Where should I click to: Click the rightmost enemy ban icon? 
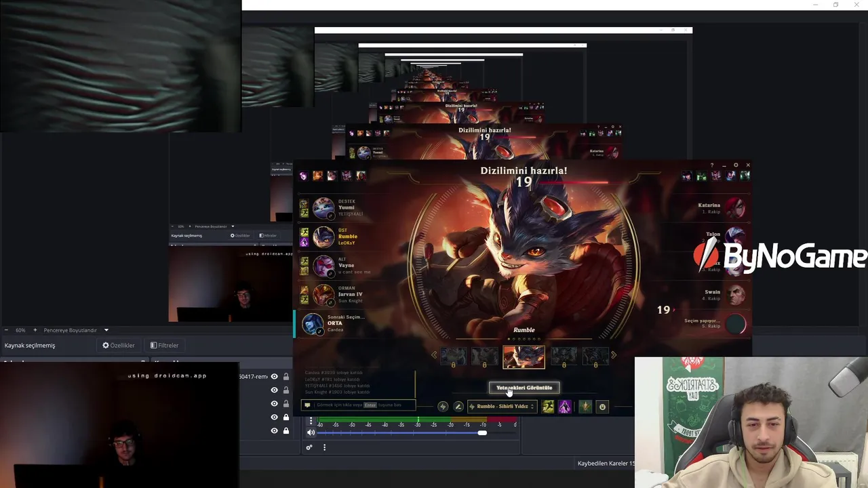[x=745, y=176]
